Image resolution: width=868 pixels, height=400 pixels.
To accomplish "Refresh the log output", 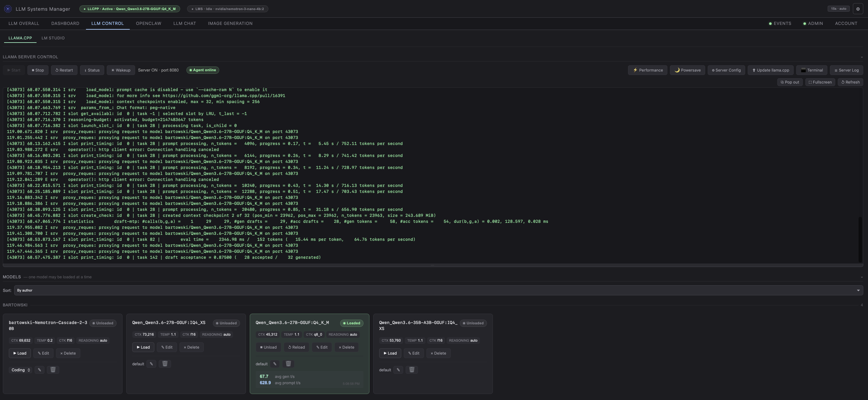I will (x=850, y=82).
